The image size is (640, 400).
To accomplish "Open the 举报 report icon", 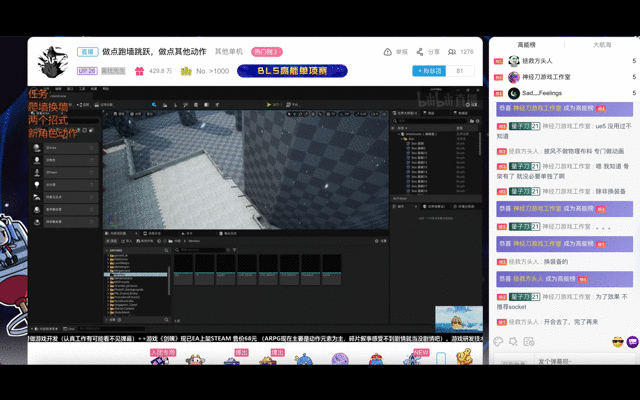I will coord(388,52).
